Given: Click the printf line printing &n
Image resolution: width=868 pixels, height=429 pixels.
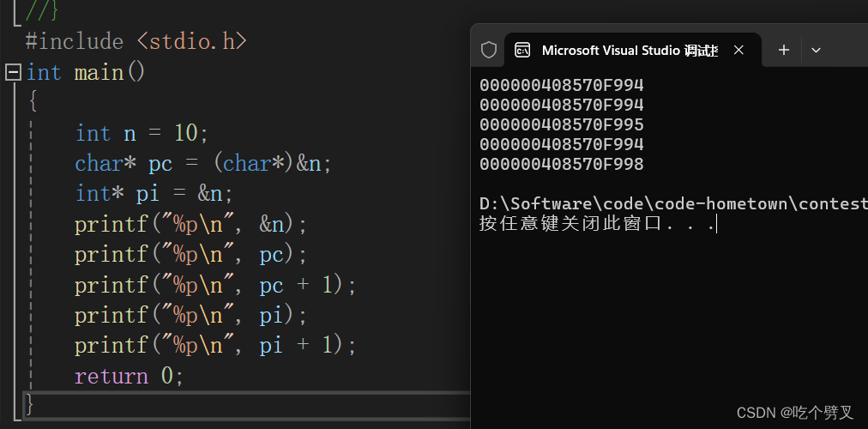Looking at the screenshot, I should point(191,225).
